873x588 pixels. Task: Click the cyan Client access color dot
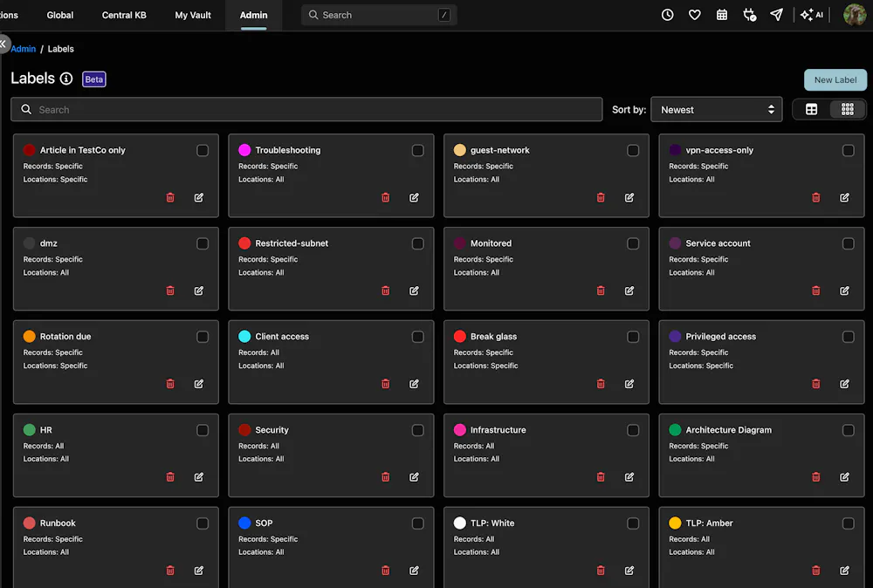(x=244, y=337)
